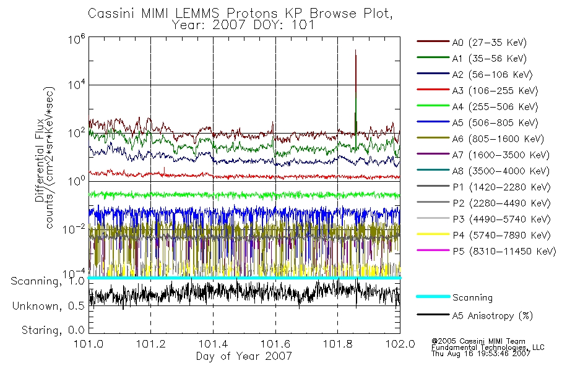The width and height of the screenshot is (588, 371).
Task: Click the P2 (2280-4490 KeV) legend label
Action: pyautogui.click(x=501, y=203)
